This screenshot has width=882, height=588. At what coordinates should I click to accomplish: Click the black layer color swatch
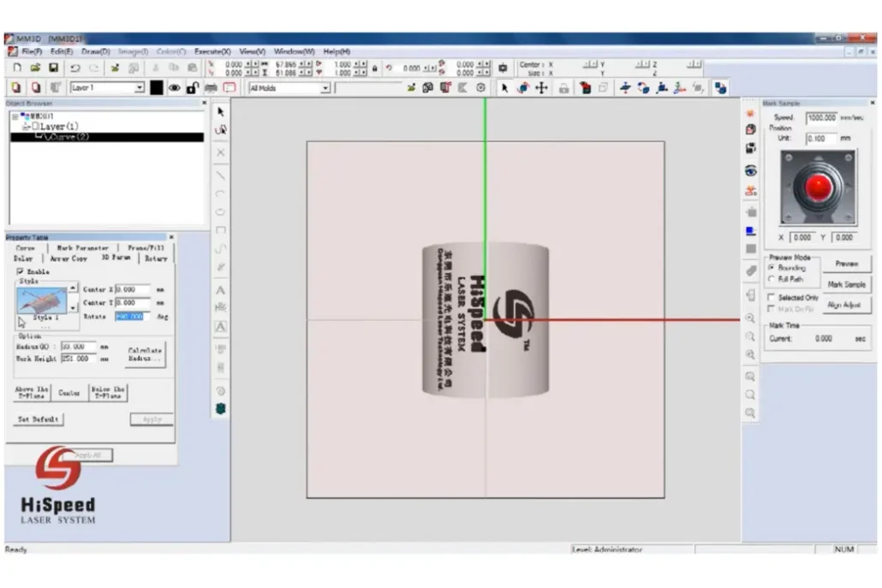[157, 87]
